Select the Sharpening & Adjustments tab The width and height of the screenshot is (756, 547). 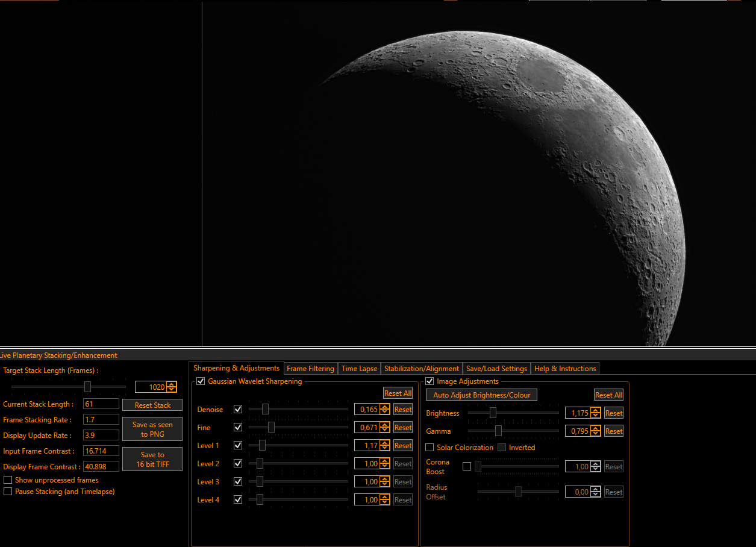(x=236, y=368)
